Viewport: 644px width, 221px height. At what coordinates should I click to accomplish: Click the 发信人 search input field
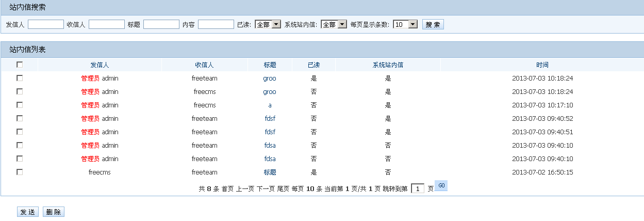[46, 24]
